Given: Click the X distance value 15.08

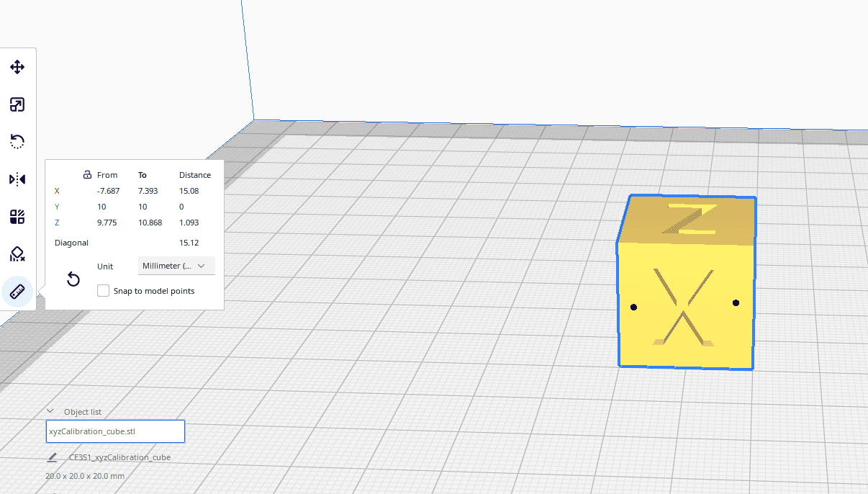Looking at the screenshot, I should (x=189, y=191).
